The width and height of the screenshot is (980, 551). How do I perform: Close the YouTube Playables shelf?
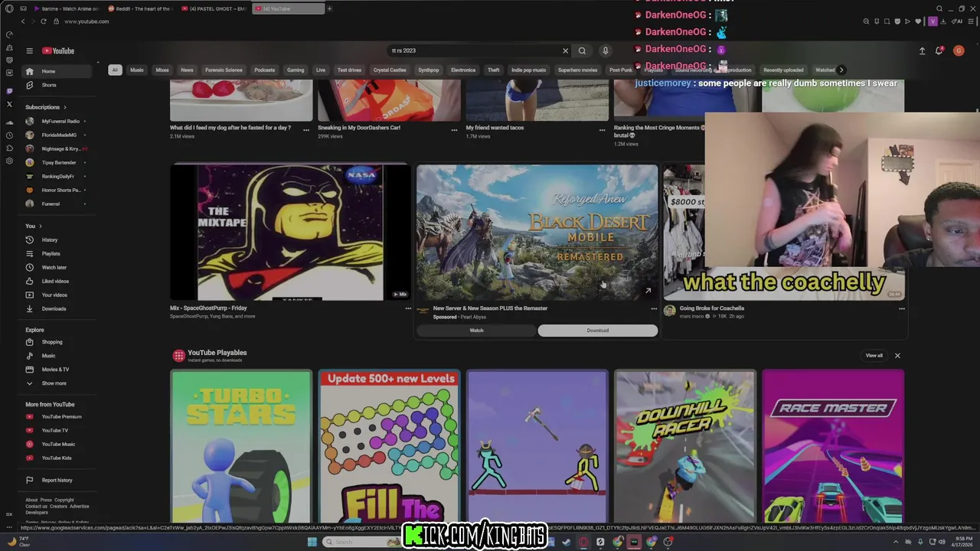(897, 355)
